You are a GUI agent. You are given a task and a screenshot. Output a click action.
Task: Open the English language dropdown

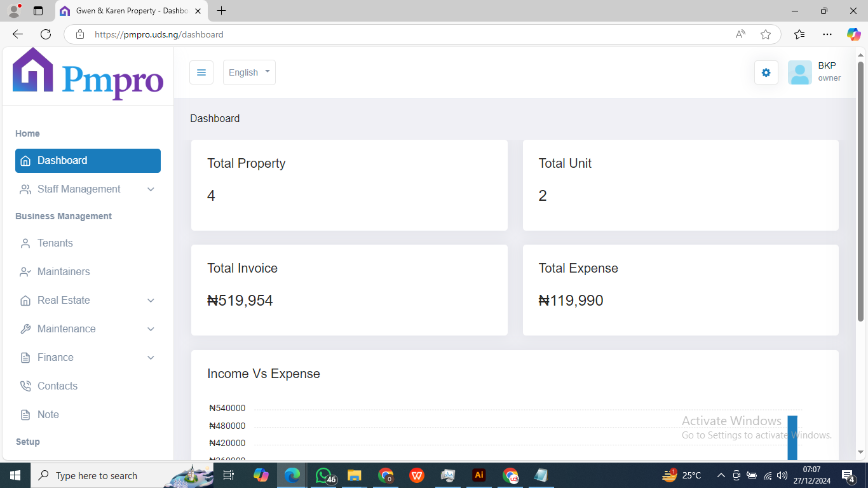(x=249, y=72)
